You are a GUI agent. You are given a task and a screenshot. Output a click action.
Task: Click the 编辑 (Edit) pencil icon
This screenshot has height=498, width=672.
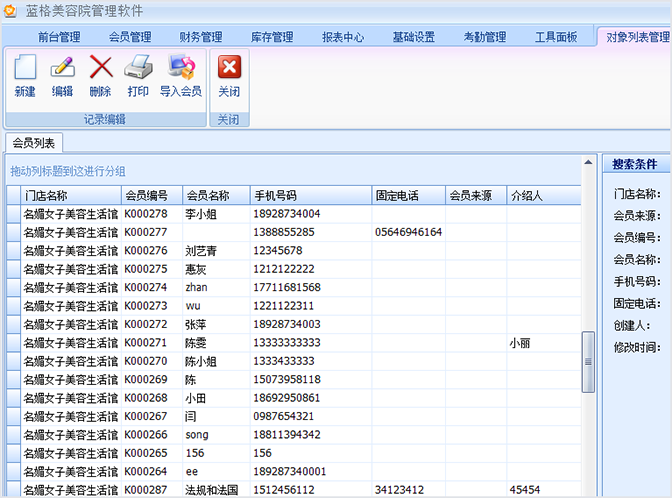[62, 75]
